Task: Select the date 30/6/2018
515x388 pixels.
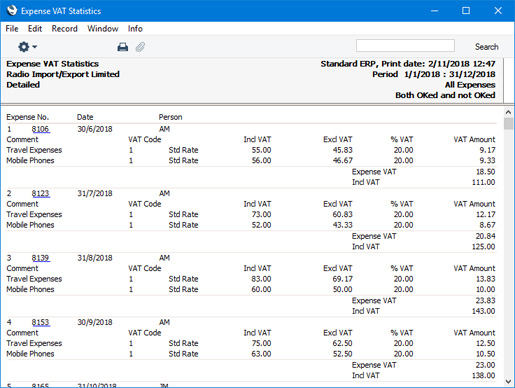Action: (95, 129)
